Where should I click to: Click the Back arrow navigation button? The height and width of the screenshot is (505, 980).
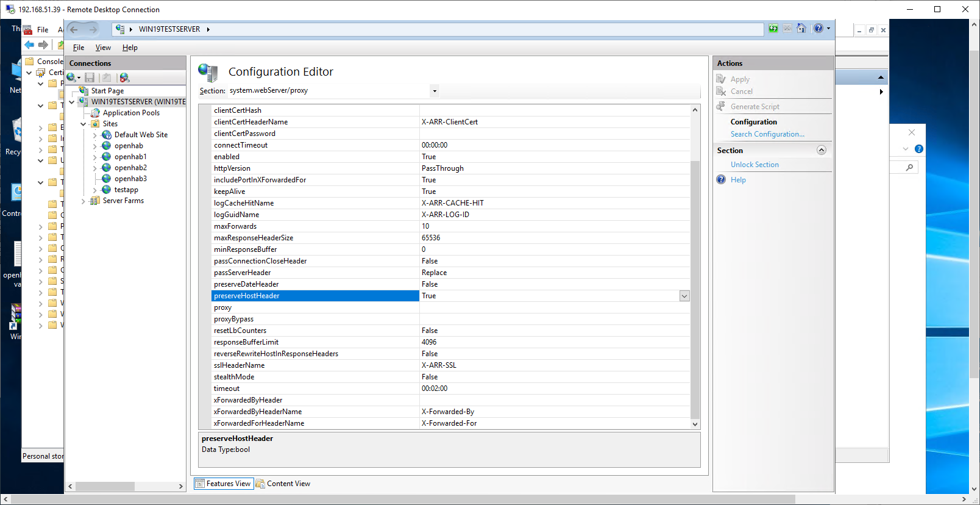(74, 29)
